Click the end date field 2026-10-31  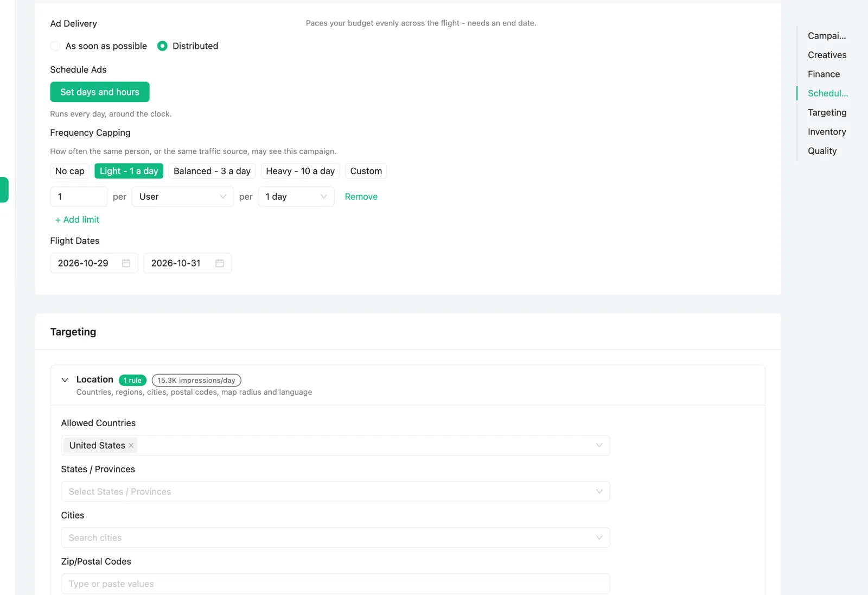tap(188, 263)
